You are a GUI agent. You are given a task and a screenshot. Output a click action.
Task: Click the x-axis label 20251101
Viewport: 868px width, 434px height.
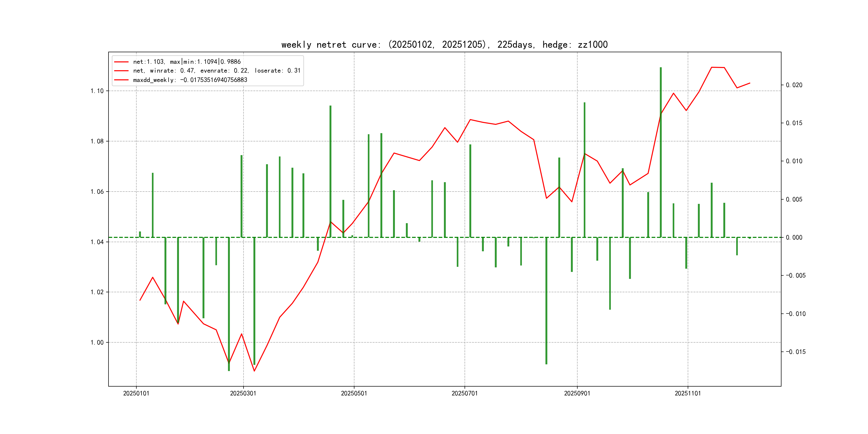click(687, 393)
